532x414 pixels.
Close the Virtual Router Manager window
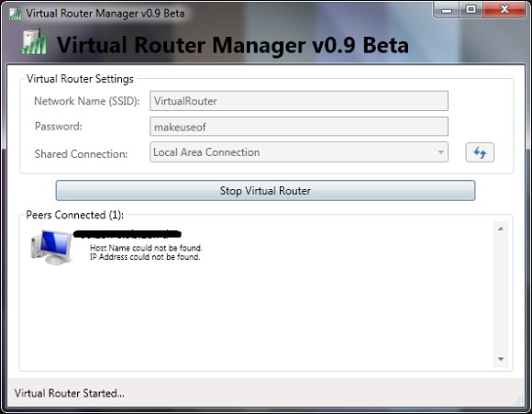click(504, 10)
